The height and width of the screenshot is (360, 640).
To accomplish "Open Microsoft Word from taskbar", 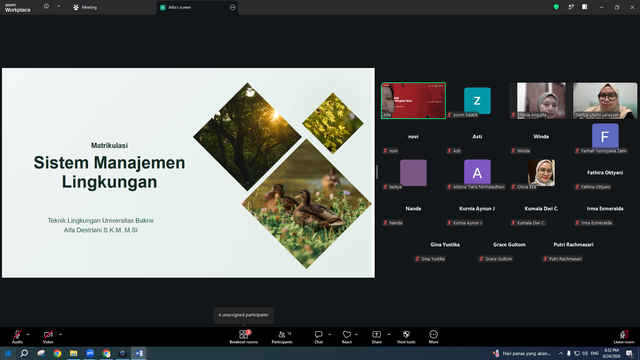I will click(x=139, y=353).
